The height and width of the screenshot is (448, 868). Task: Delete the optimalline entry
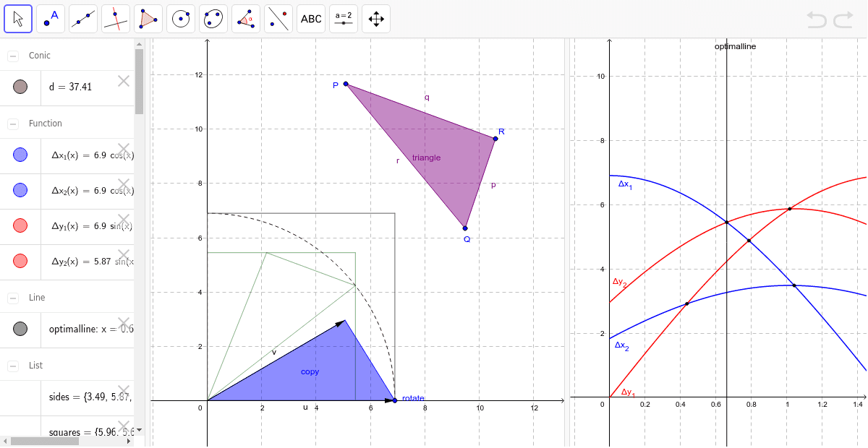point(124,323)
